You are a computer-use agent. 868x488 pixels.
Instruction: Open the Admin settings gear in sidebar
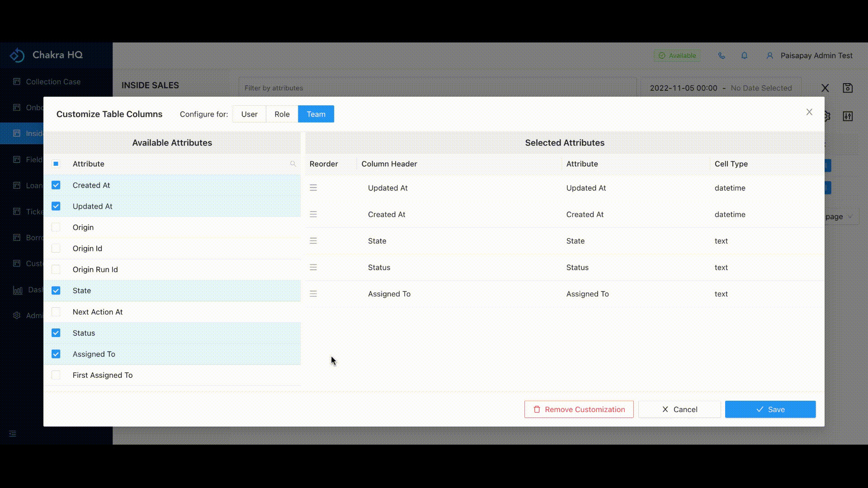point(17,315)
